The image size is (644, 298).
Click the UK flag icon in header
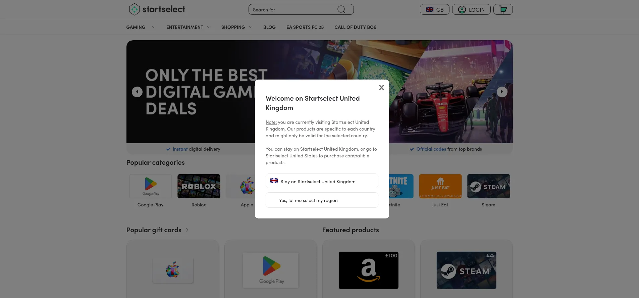[x=430, y=9]
